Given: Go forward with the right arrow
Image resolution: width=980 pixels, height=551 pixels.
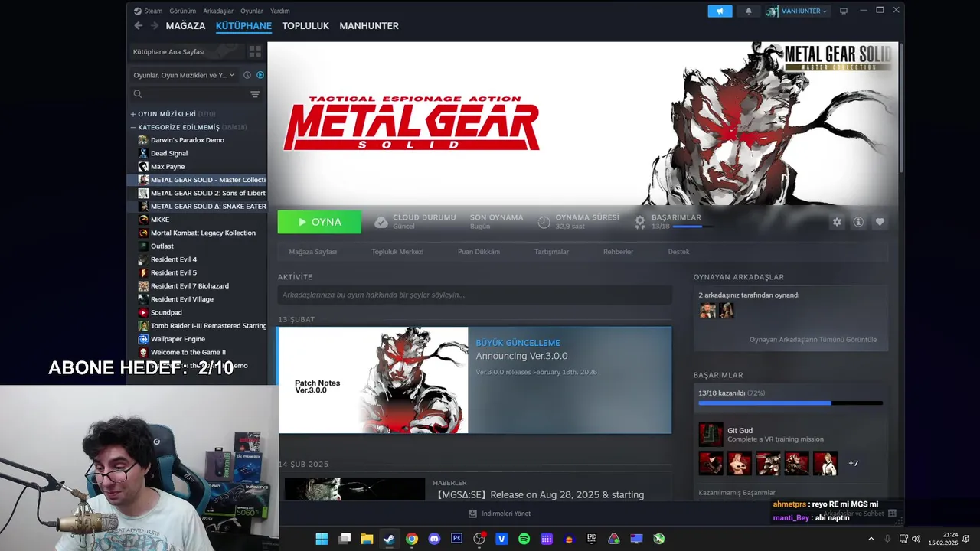Looking at the screenshot, I should (x=154, y=25).
